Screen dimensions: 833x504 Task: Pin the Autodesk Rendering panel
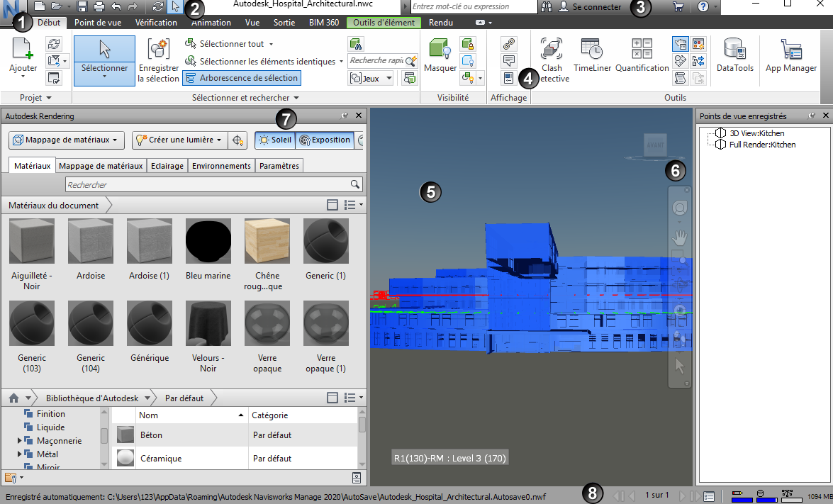tap(345, 116)
